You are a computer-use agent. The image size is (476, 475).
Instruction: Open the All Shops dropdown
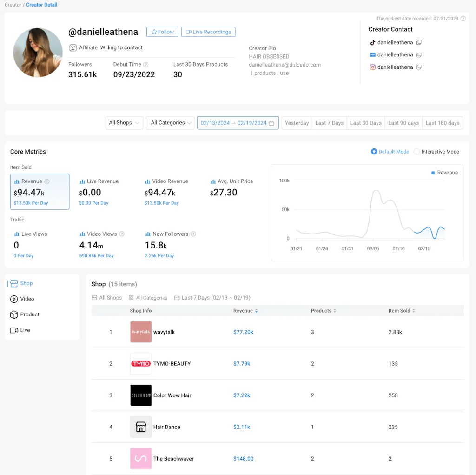(x=124, y=123)
